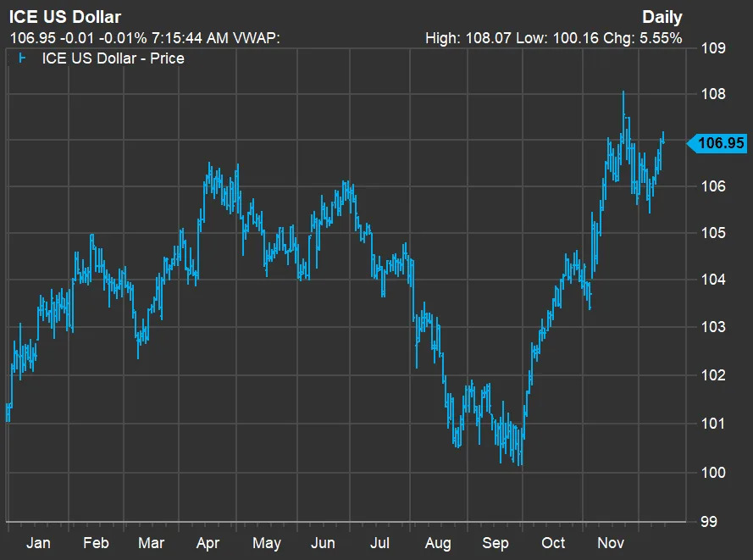This screenshot has height=560, width=753.
Task: Click the 'Jul' month label
Action: 379,543
